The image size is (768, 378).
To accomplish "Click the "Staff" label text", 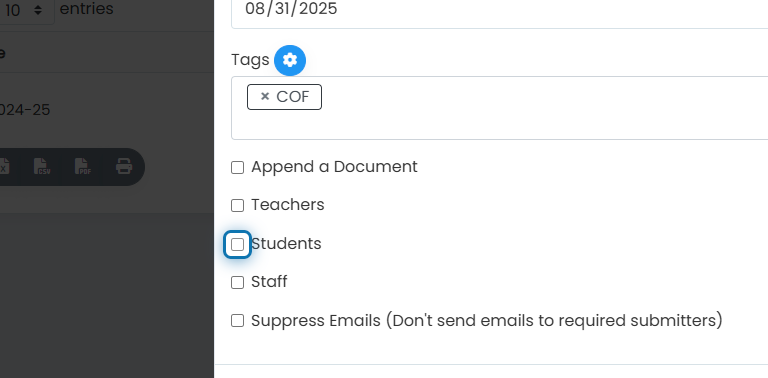I will (269, 282).
